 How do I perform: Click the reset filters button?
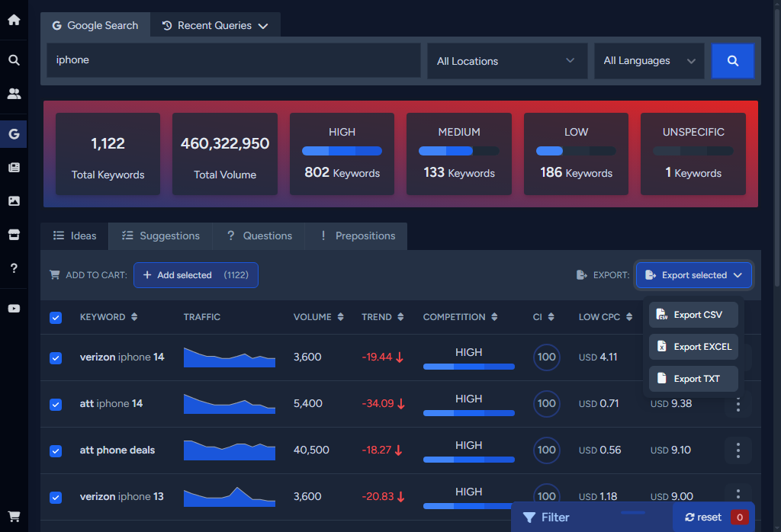[x=702, y=518]
